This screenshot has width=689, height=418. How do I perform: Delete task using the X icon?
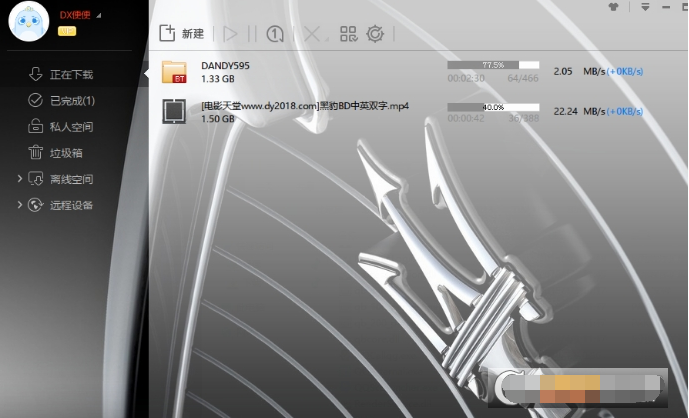(x=312, y=34)
